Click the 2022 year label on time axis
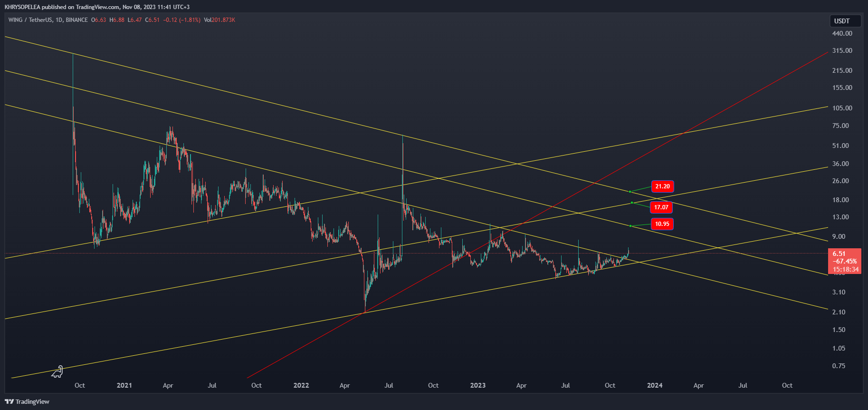The image size is (868, 410). pos(301,385)
